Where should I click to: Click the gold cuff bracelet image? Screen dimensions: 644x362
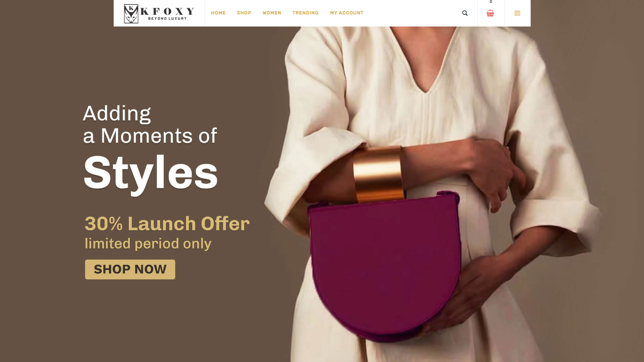pos(378,174)
